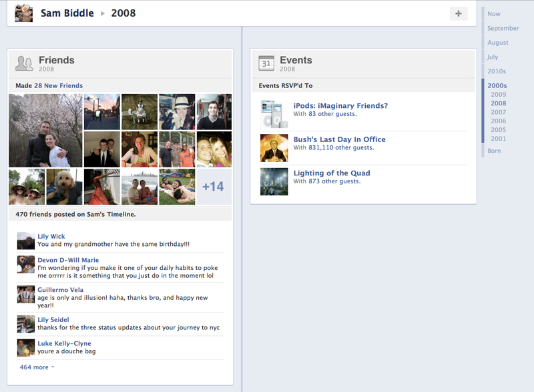This screenshot has width=534, height=392.
Task: Open Guillermo Vela's profile name
Action: point(60,290)
